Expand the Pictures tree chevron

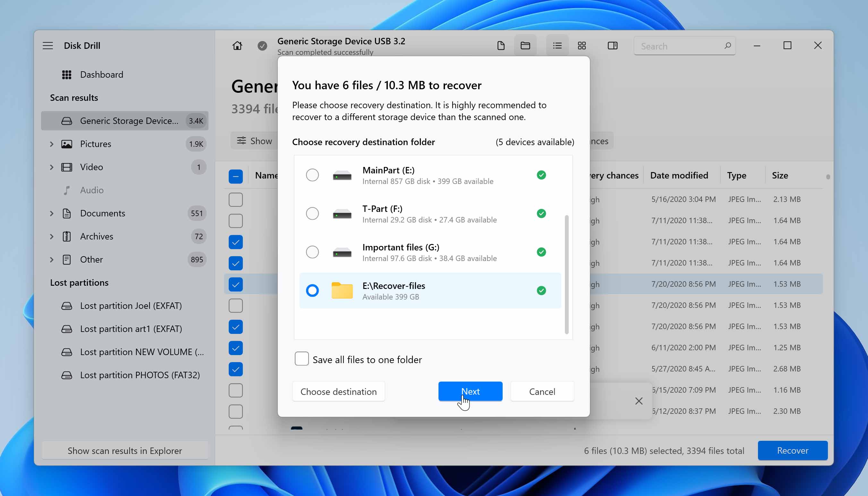point(52,144)
